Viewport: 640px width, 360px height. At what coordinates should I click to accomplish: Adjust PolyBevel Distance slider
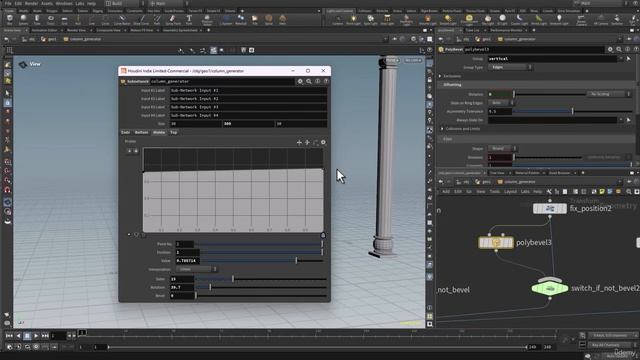click(549, 94)
